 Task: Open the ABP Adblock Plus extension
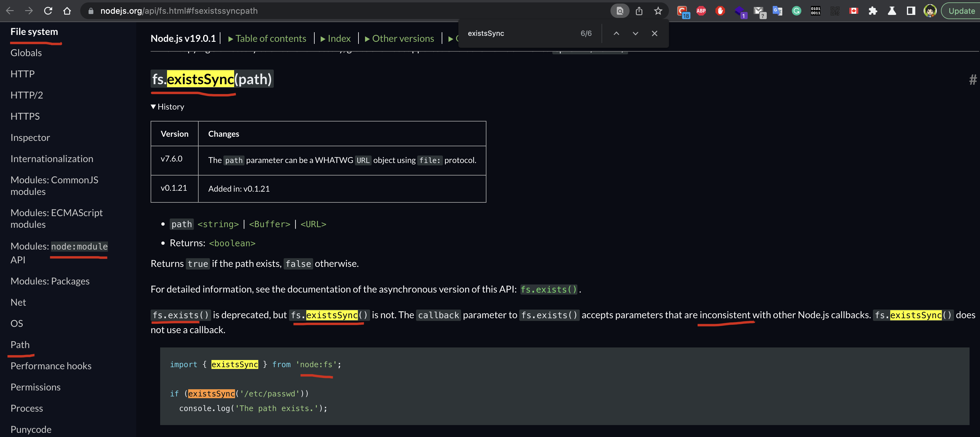tap(701, 11)
